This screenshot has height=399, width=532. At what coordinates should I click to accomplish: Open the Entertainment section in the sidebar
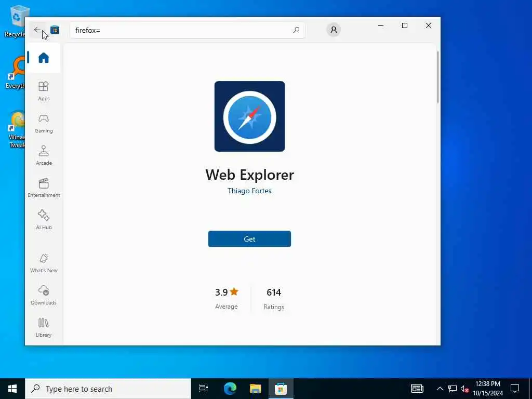point(44,188)
